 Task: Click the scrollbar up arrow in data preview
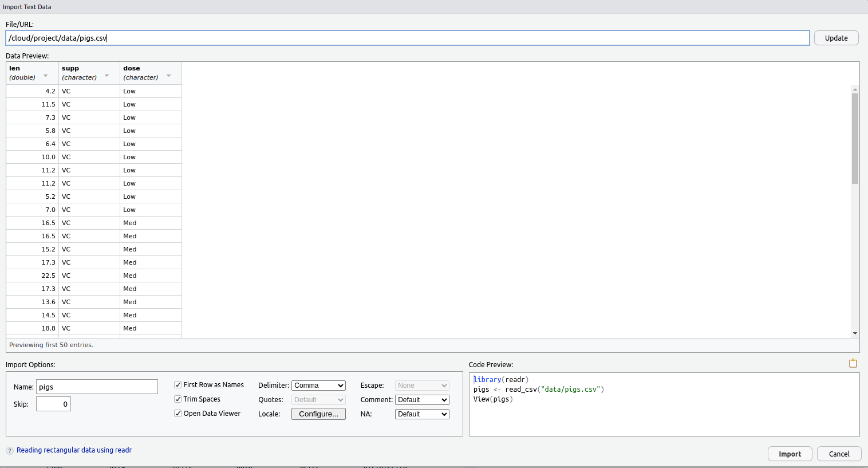(855, 89)
